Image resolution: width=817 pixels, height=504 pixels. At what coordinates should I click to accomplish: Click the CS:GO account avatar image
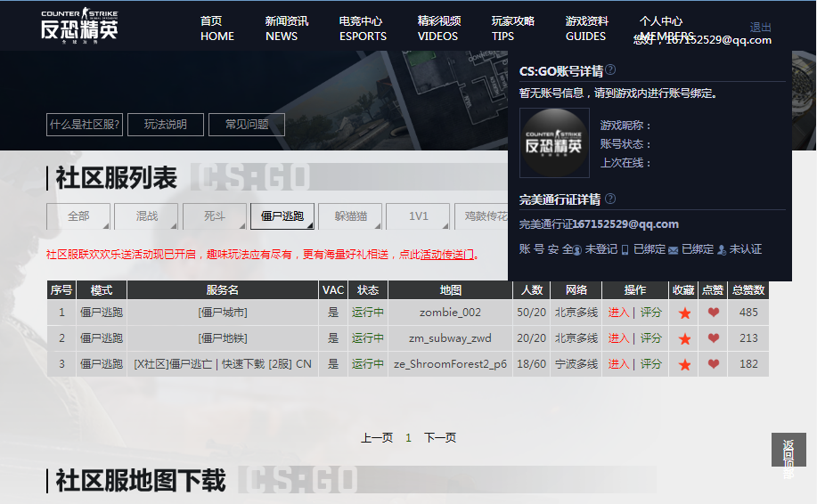coord(554,142)
